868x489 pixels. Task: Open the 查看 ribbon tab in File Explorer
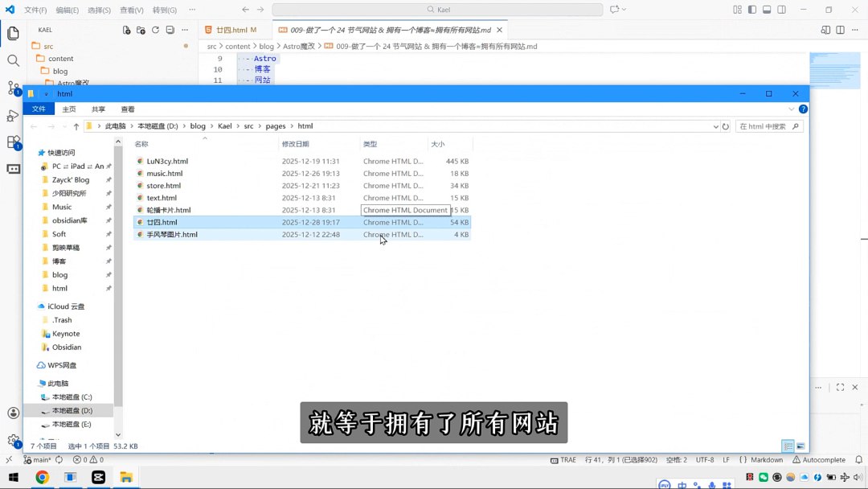(128, 109)
